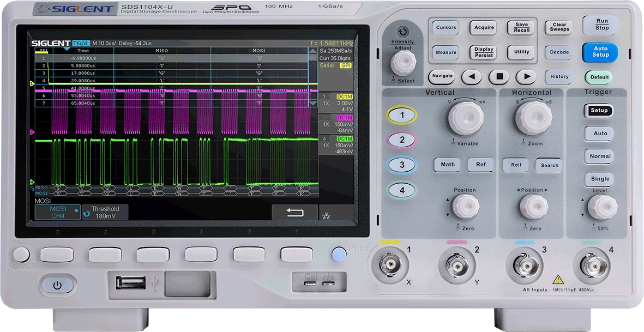Push the horizontal Zoom timebase knob

(x=533, y=118)
